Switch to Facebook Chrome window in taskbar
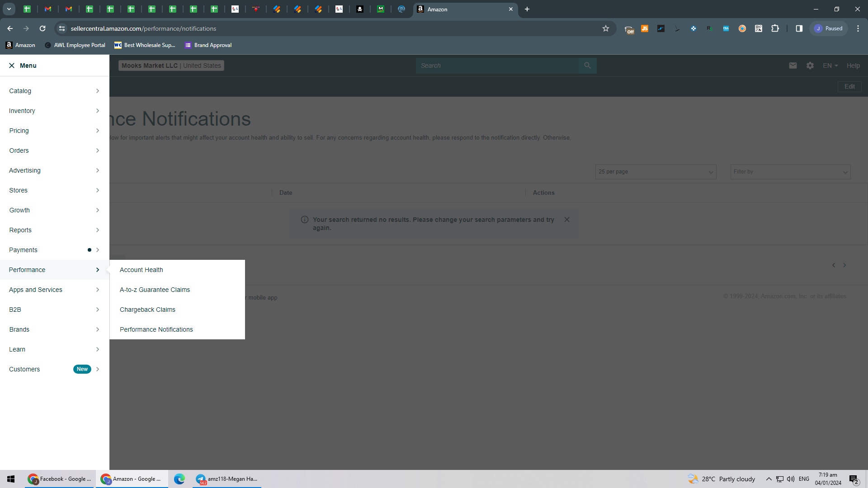Image resolution: width=868 pixels, height=488 pixels. pyautogui.click(x=60, y=479)
